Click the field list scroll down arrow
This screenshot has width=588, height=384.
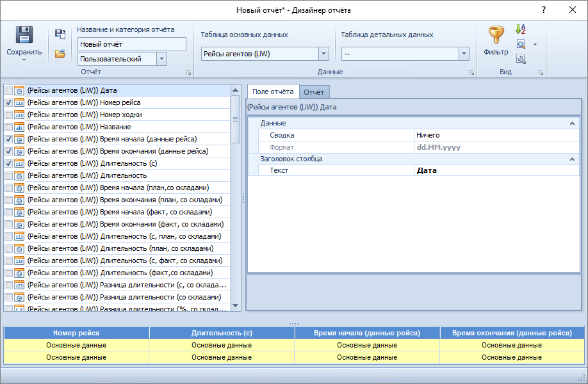click(235, 306)
